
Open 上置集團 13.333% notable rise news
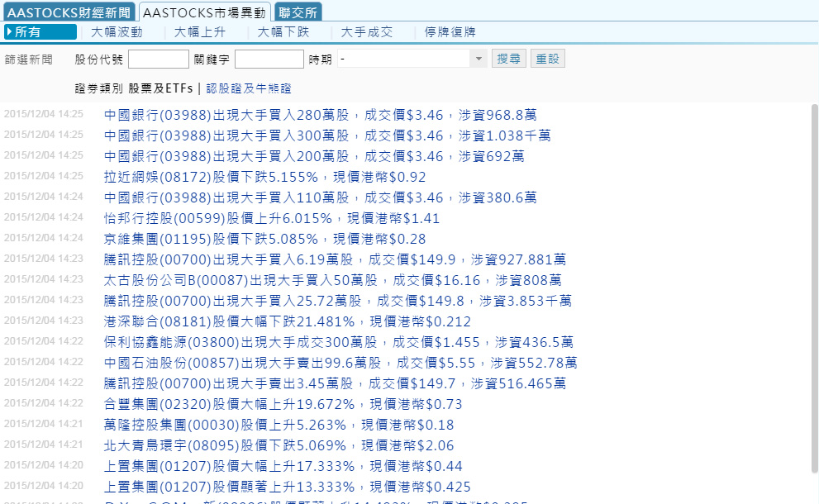tap(288, 487)
